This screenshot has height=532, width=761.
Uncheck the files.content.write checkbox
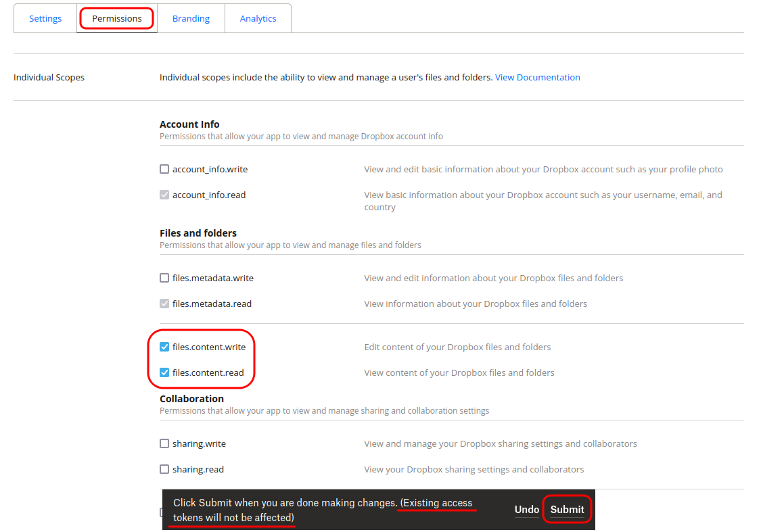[x=164, y=347]
